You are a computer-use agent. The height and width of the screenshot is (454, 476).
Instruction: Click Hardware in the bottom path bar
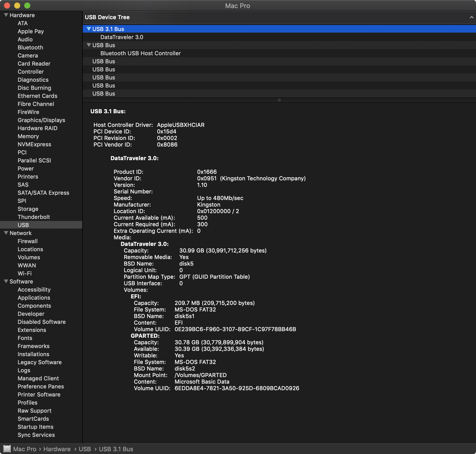pos(57,449)
